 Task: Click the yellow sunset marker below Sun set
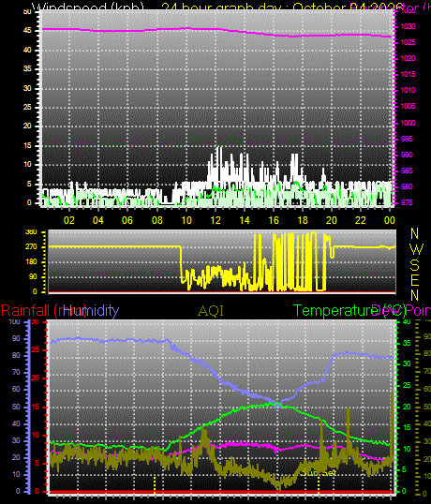tap(319, 484)
